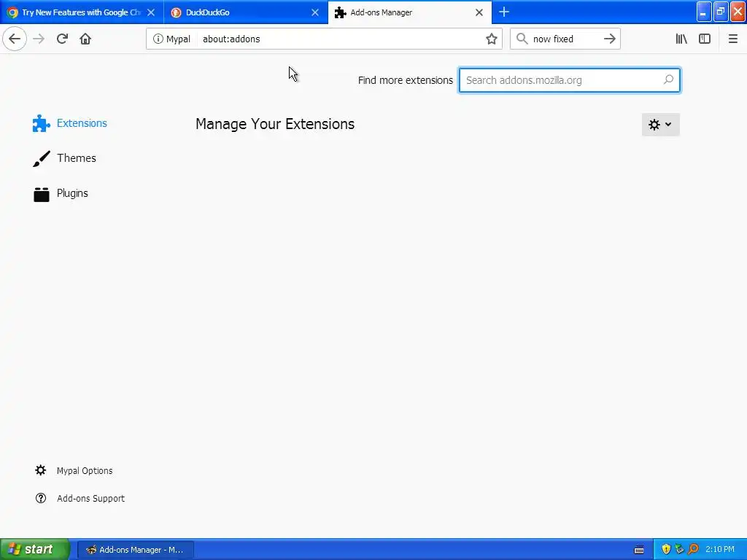Viewport: 747px width, 560px height.
Task: Click Add-ons Manager taskbar button
Action: [x=135, y=550]
